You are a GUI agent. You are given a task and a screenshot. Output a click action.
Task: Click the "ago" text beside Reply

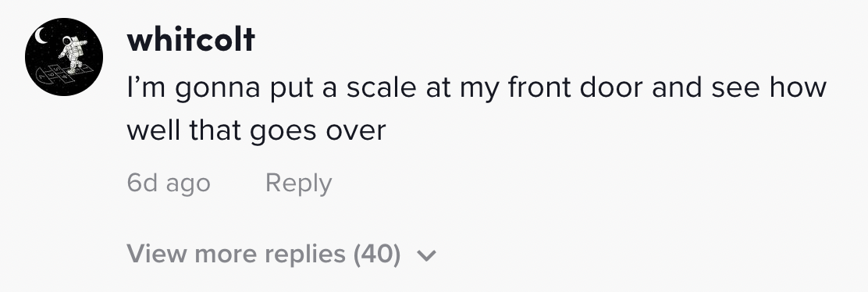coord(188,185)
